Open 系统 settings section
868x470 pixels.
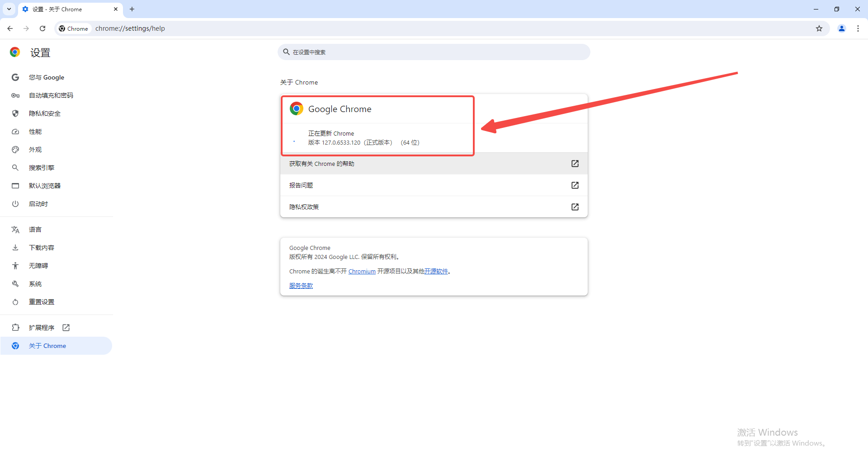click(56, 284)
